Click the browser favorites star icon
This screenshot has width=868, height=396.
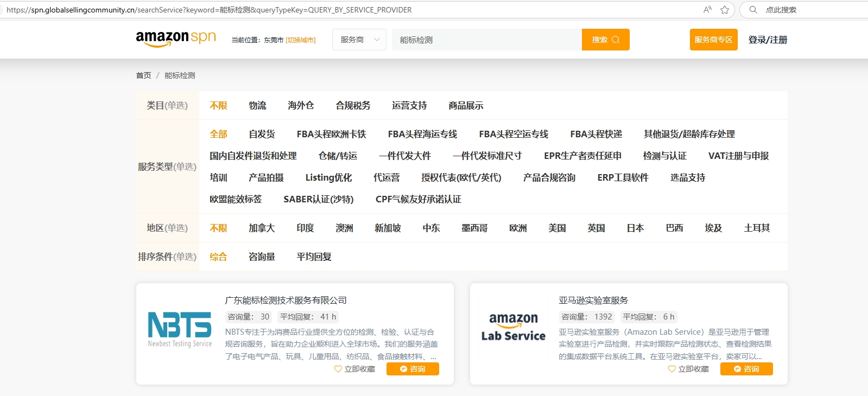[x=724, y=10]
